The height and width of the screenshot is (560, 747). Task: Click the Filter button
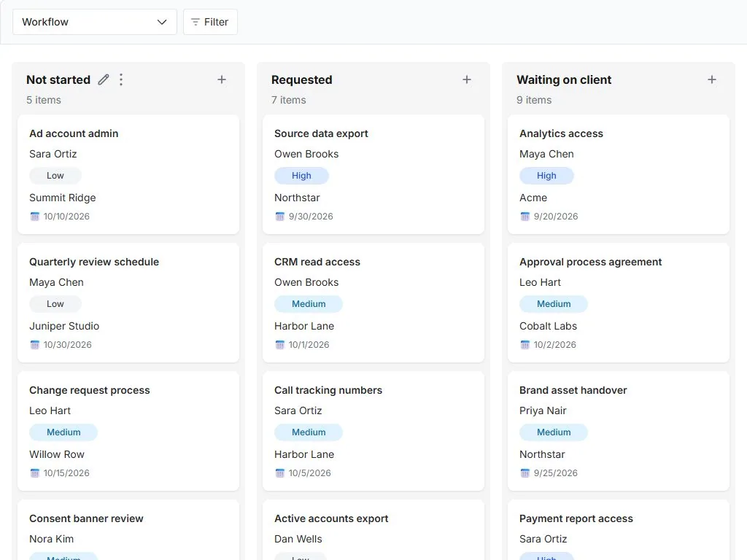210,22
